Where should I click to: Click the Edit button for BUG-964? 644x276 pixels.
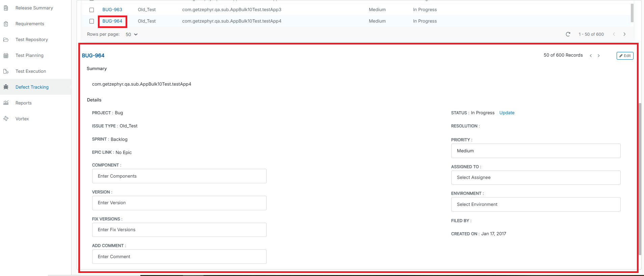point(625,56)
